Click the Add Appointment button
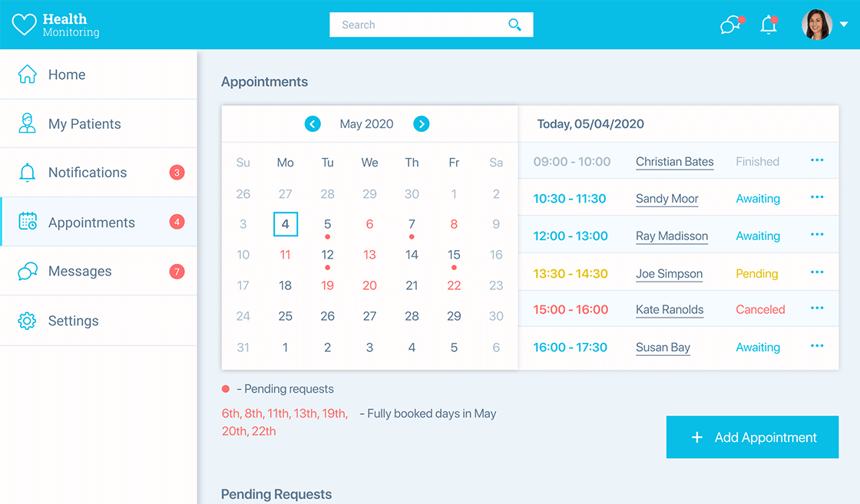This screenshot has height=504, width=860. (x=752, y=437)
